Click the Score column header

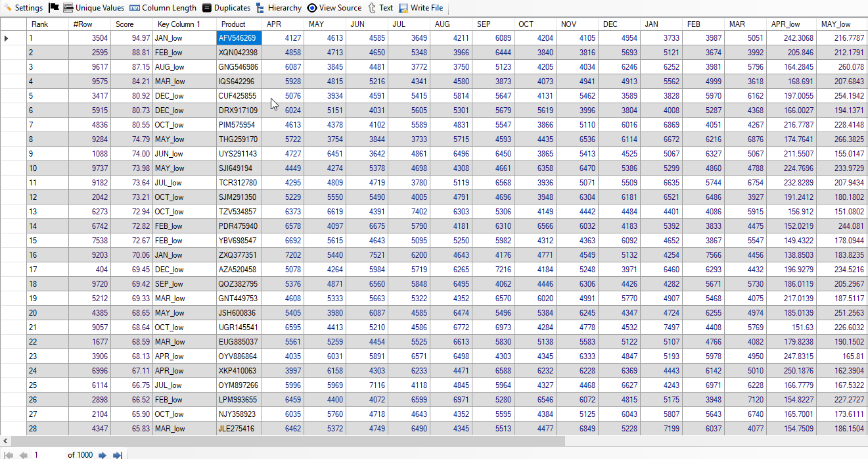[125, 24]
